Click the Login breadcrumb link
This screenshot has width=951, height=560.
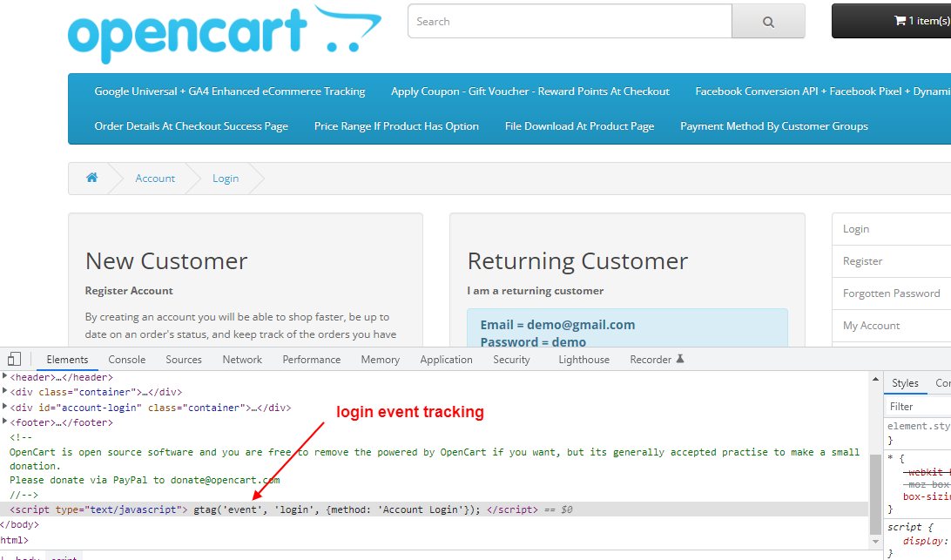226,179
